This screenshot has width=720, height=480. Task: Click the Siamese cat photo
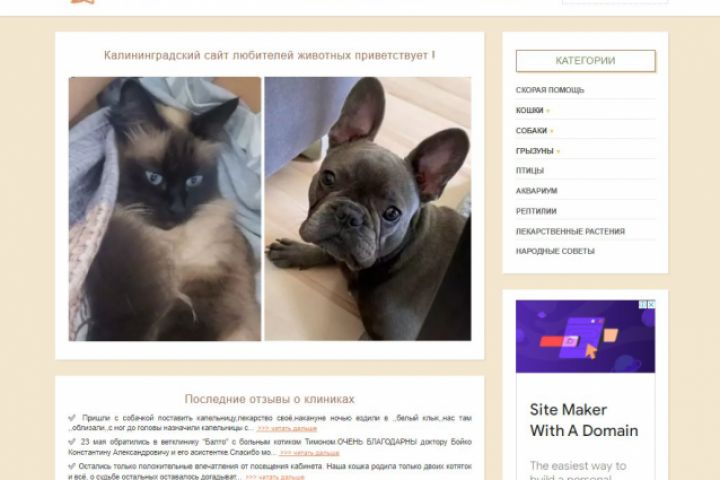tap(165, 209)
